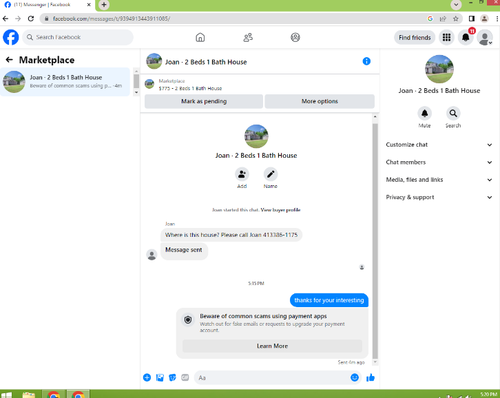The image size is (500, 398).
Task: Open the Friends icon in top navigation
Action: 248,37
